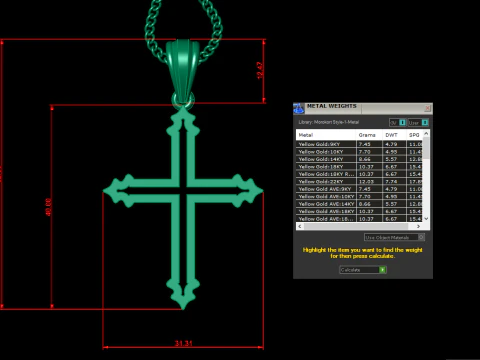Select the Yellow Gold AVE:14KY row
Viewport: 480px width, 360px height.
click(359, 204)
